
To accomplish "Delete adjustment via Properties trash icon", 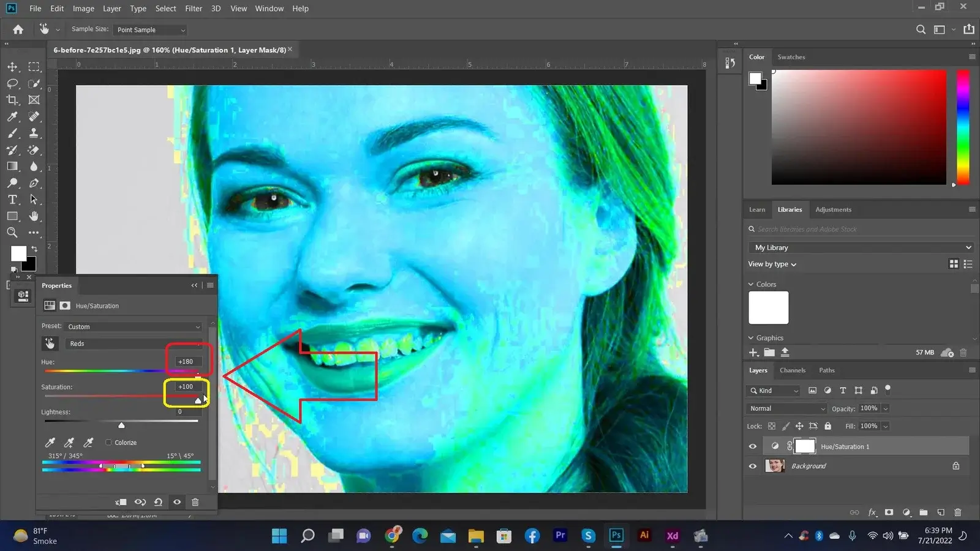I will pyautogui.click(x=195, y=502).
